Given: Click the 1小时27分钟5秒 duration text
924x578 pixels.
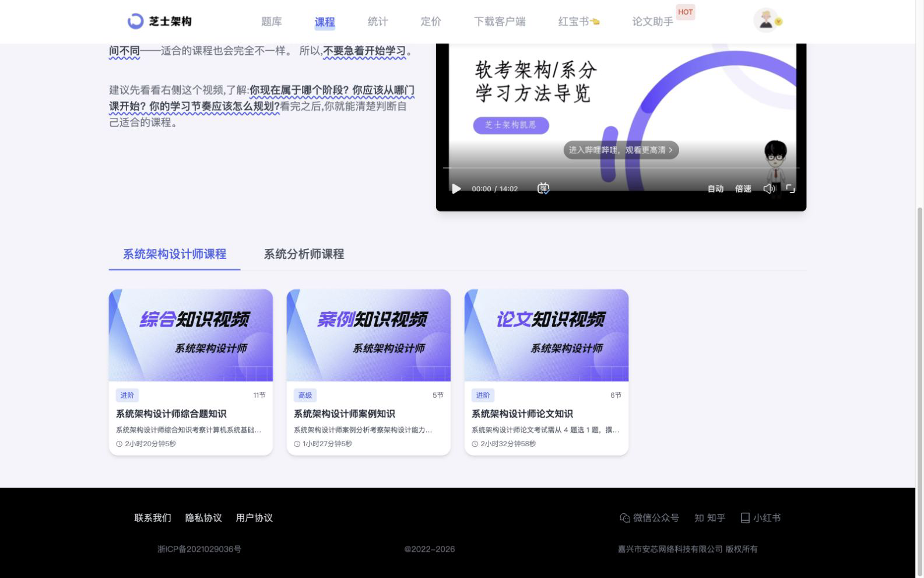Looking at the screenshot, I should [x=327, y=444].
